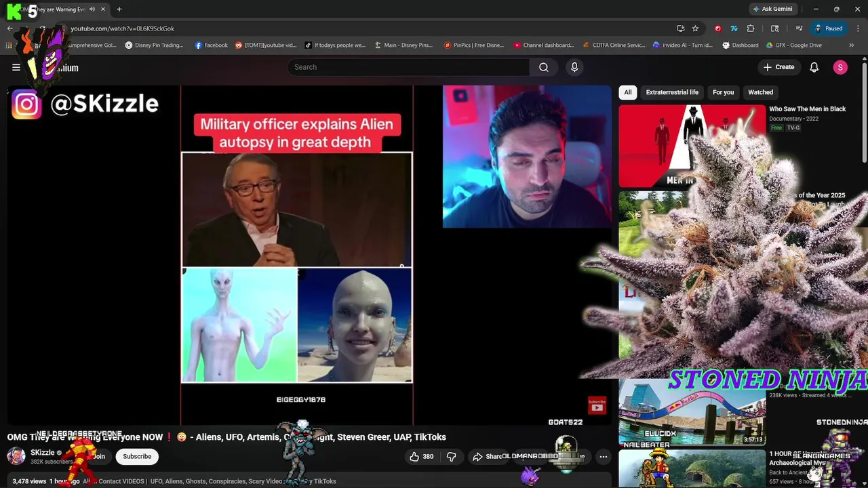868x488 pixels.
Task: Click the teal extension icon in toolbar
Action: pos(734,28)
